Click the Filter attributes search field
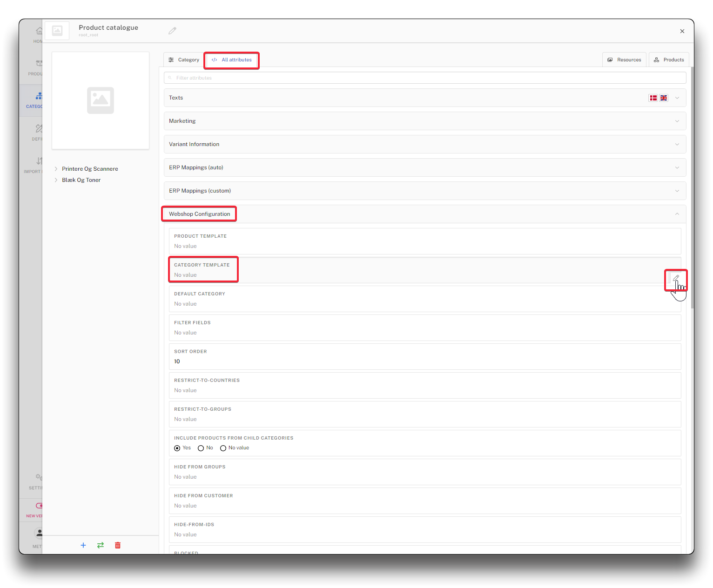713x588 pixels. 424,78
